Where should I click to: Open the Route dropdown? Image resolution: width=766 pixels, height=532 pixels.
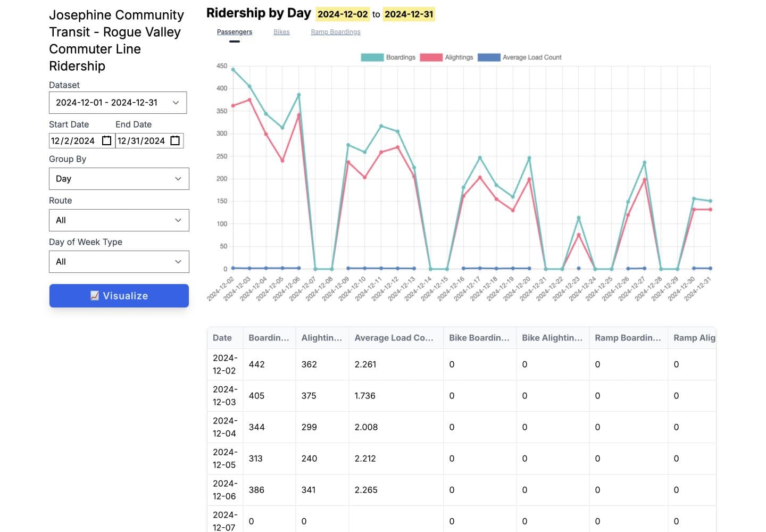[119, 220]
